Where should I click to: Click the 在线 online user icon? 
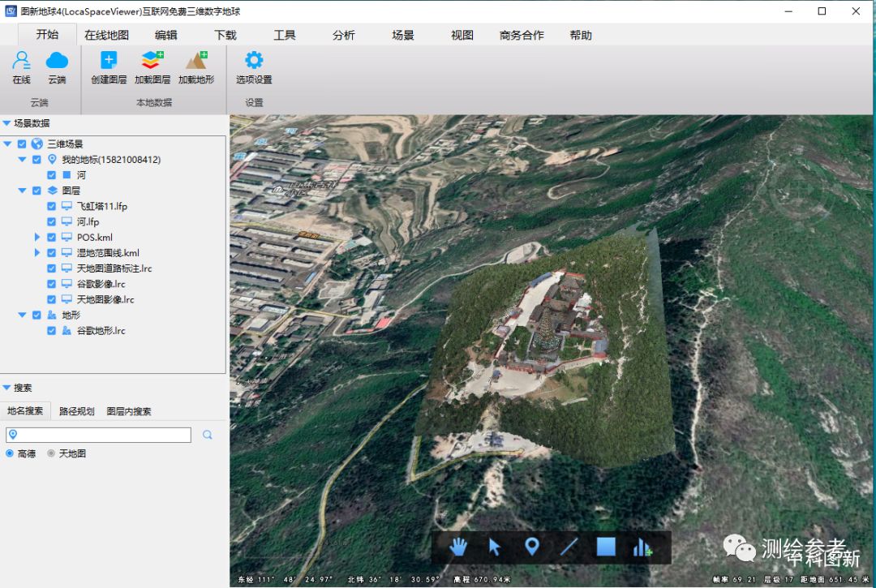[x=21, y=62]
